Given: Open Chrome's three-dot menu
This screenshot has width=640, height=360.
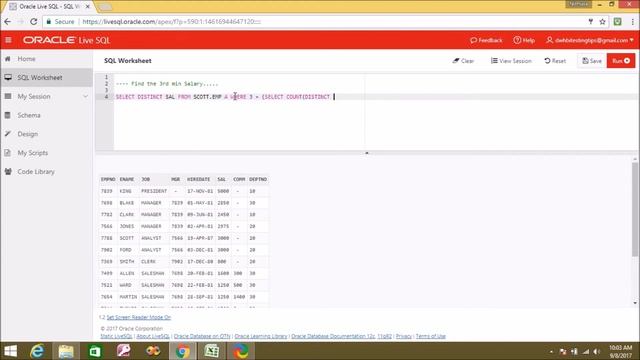Looking at the screenshot, I should 633,22.
